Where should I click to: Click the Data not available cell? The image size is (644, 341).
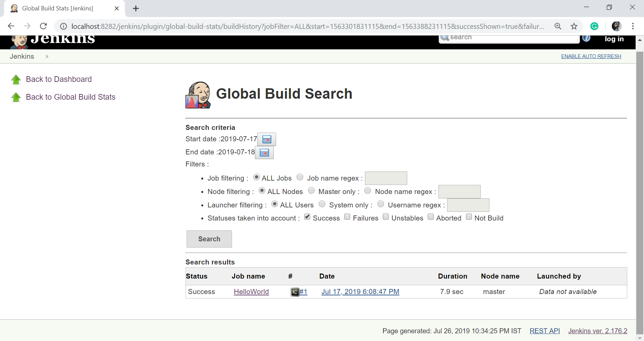click(568, 292)
